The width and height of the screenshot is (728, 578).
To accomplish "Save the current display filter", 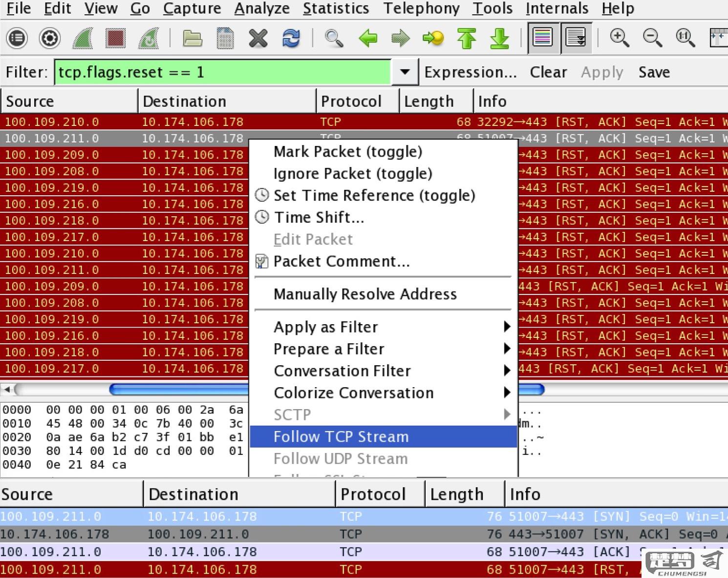I will (x=654, y=72).
